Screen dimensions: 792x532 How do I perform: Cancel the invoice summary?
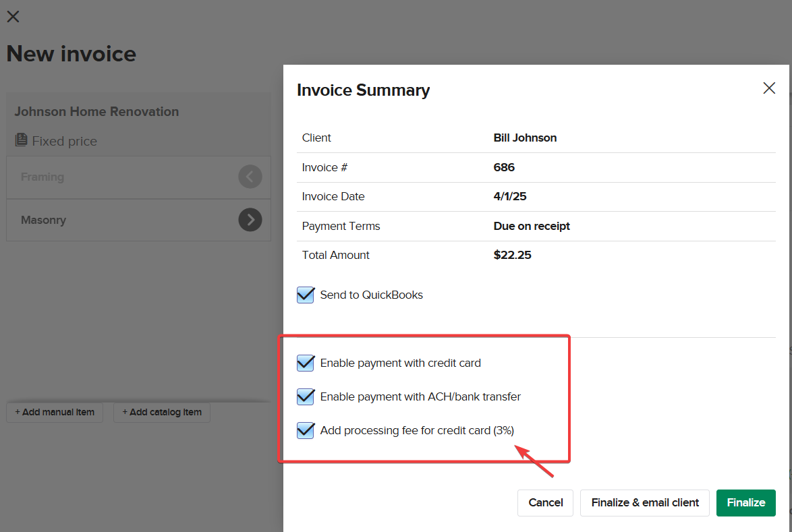point(545,502)
